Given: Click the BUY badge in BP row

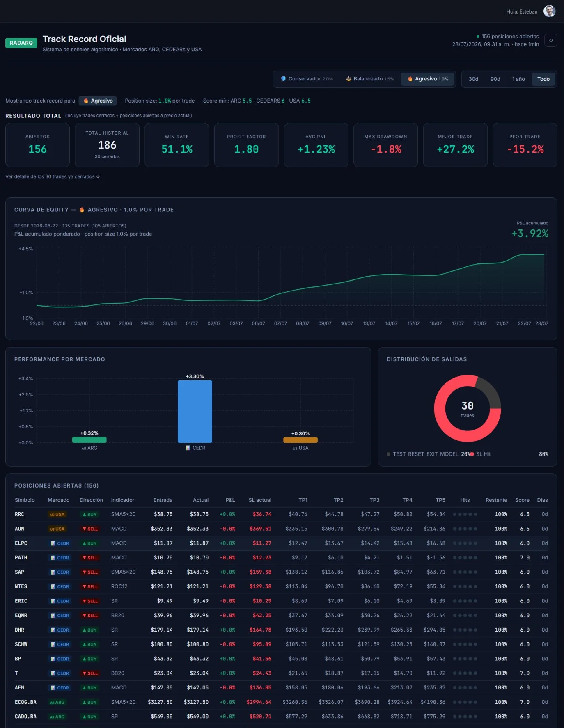Looking at the screenshot, I should [90, 659].
